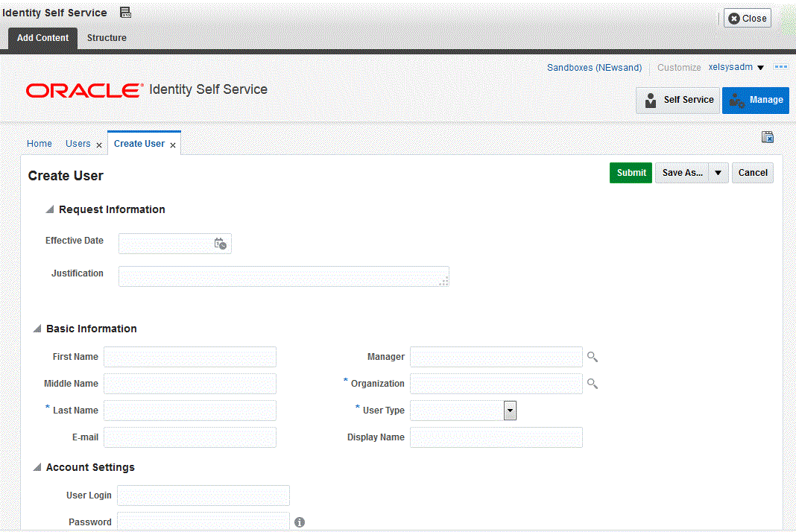Viewport: 796px width, 532px height.
Task: Click the Password info icon
Action: coord(300,522)
